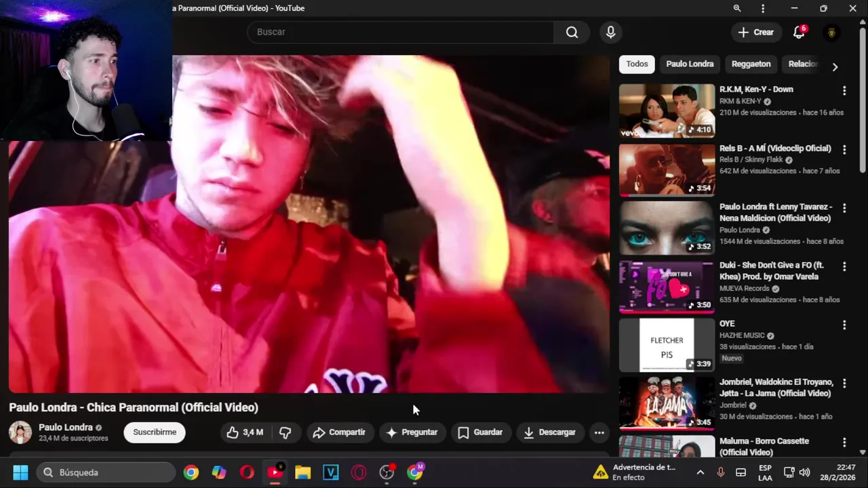Click the tray microphone indicator
Image resolution: width=868 pixels, height=488 pixels.
[720, 472]
